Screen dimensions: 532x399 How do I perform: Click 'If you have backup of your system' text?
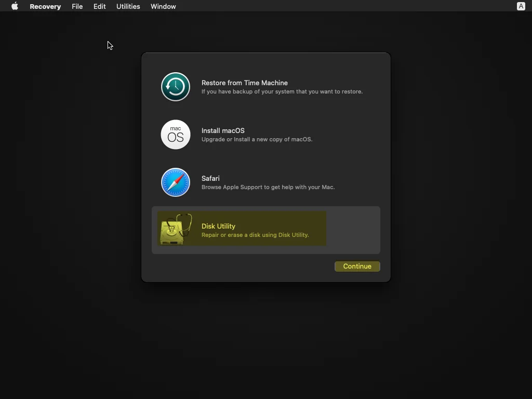[x=282, y=91]
